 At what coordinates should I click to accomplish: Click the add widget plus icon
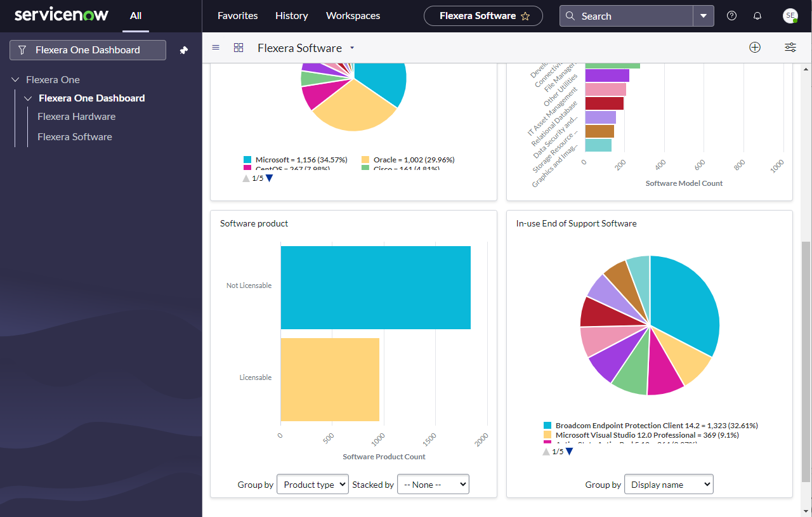755,48
